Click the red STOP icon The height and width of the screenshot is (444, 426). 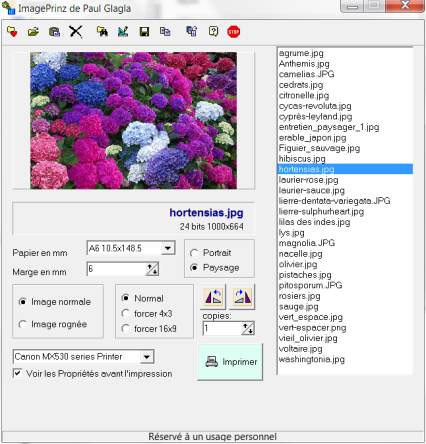pyautogui.click(x=234, y=32)
